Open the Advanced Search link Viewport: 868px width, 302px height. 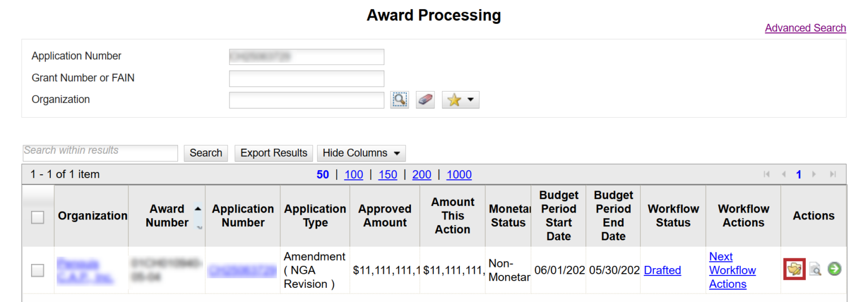coord(805,28)
